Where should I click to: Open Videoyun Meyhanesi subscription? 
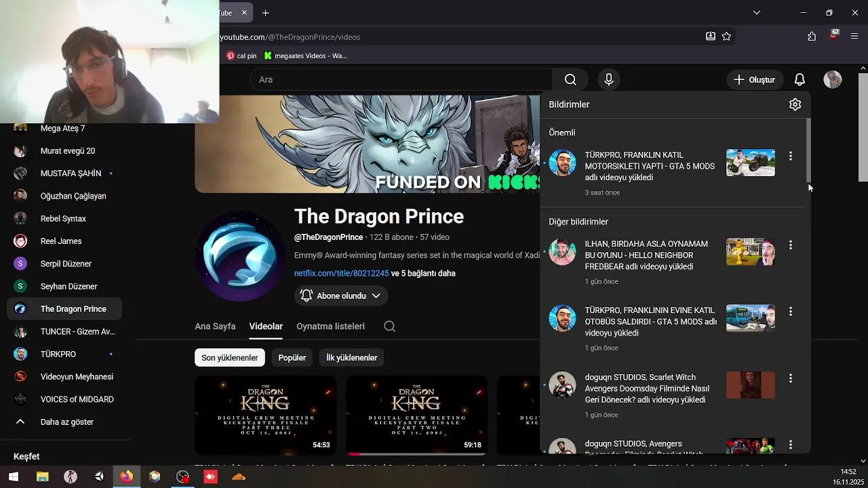(x=64, y=377)
